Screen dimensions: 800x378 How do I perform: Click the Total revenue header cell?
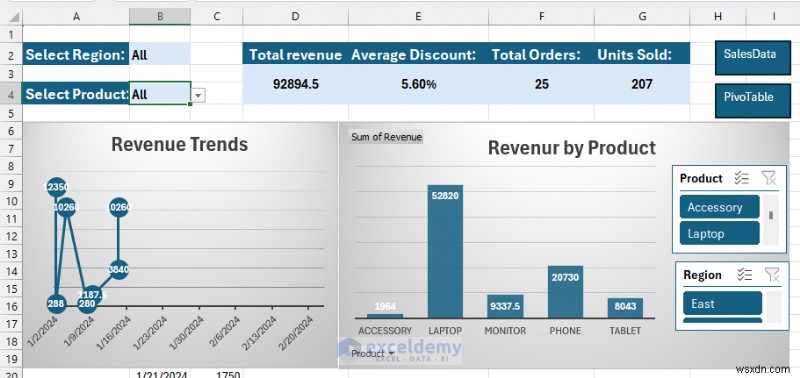pos(295,54)
